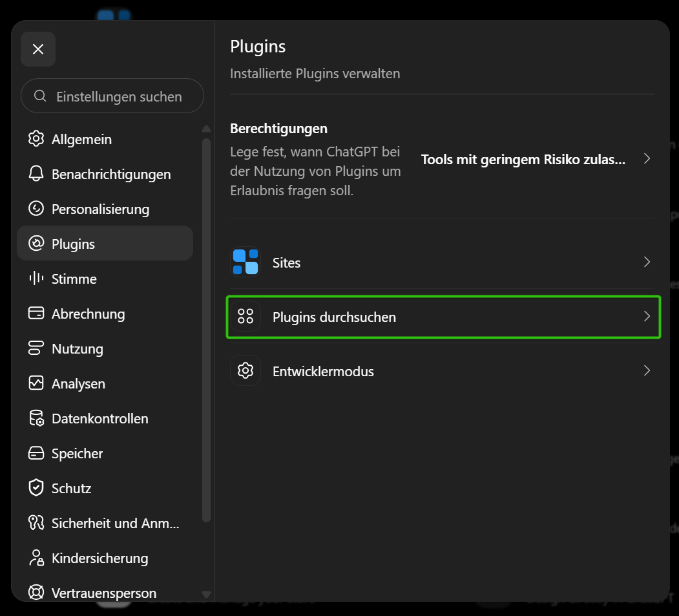Click the Benachrichtigungen bell icon
Image resolution: width=679 pixels, height=616 pixels.
pyautogui.click(x=36, y=174)
